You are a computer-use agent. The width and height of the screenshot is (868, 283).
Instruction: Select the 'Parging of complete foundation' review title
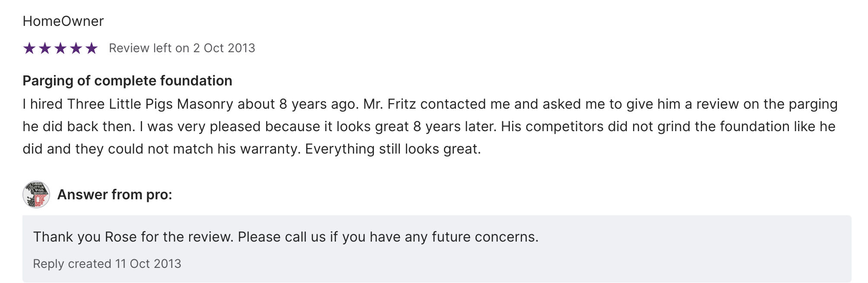pyautogui.click(x=127, y=81)
